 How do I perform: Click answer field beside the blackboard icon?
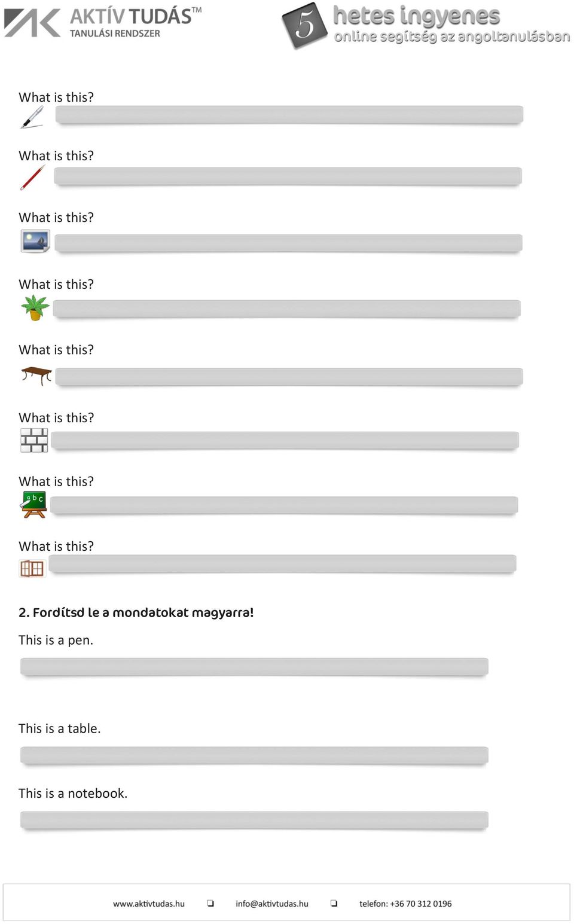pyautogui.click(x=284, y=505)
